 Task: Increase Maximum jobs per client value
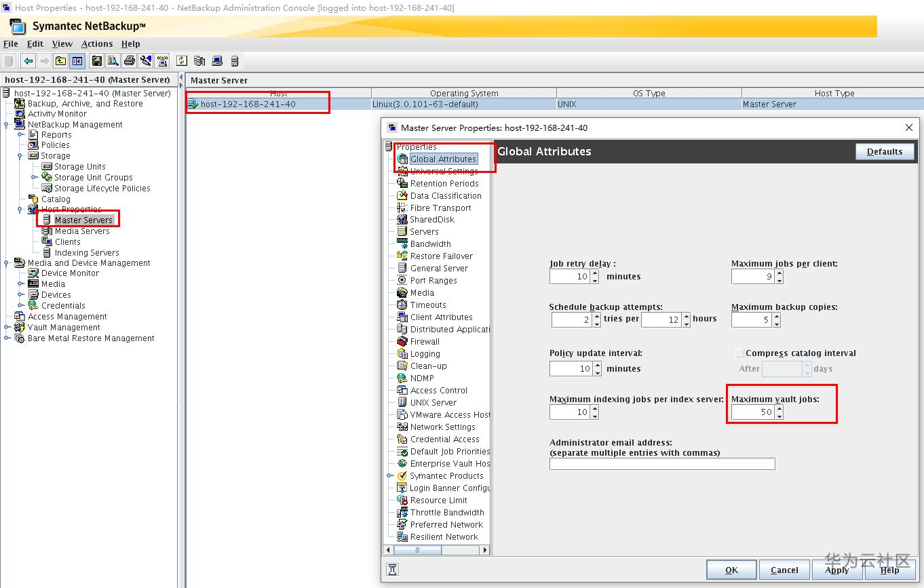[779, 273]
